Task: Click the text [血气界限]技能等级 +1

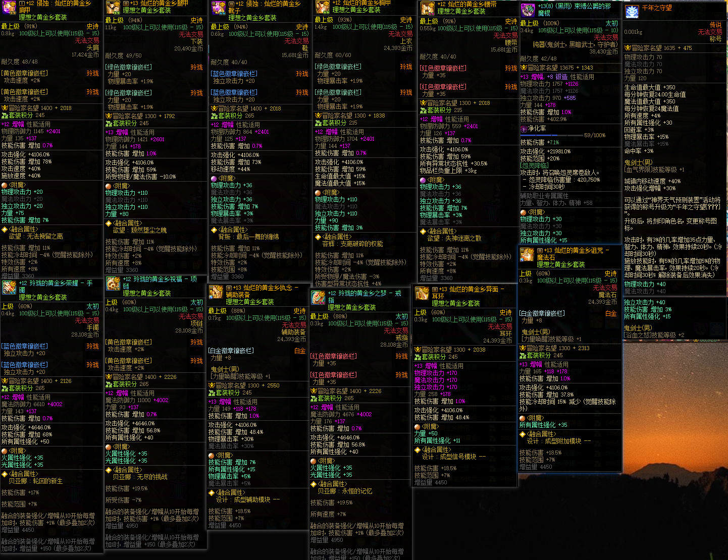Action: [654, 170]
